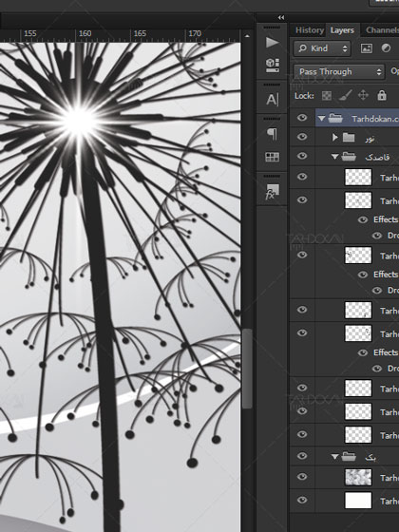The height and width of the screenshot is (532, 399).
Task: Open the Swatches grid panel icon
Action: click(x=272, y=157)
